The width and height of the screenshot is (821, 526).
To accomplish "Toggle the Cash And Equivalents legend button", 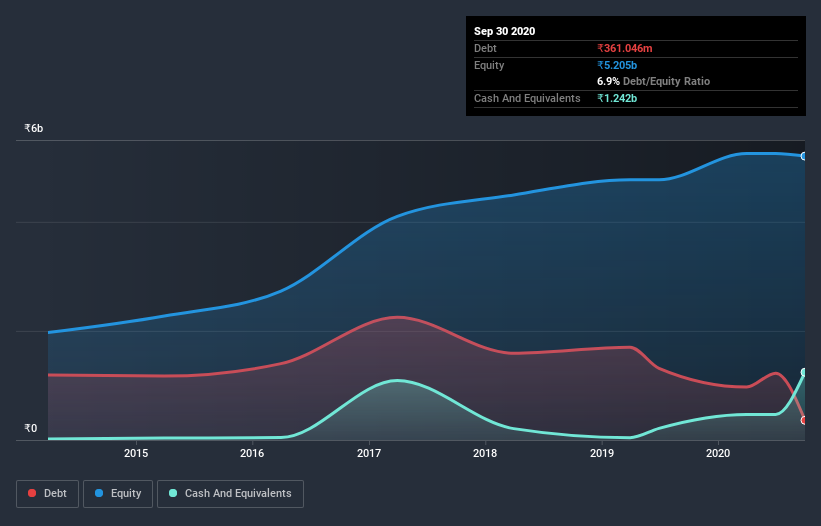I will 230,494.
